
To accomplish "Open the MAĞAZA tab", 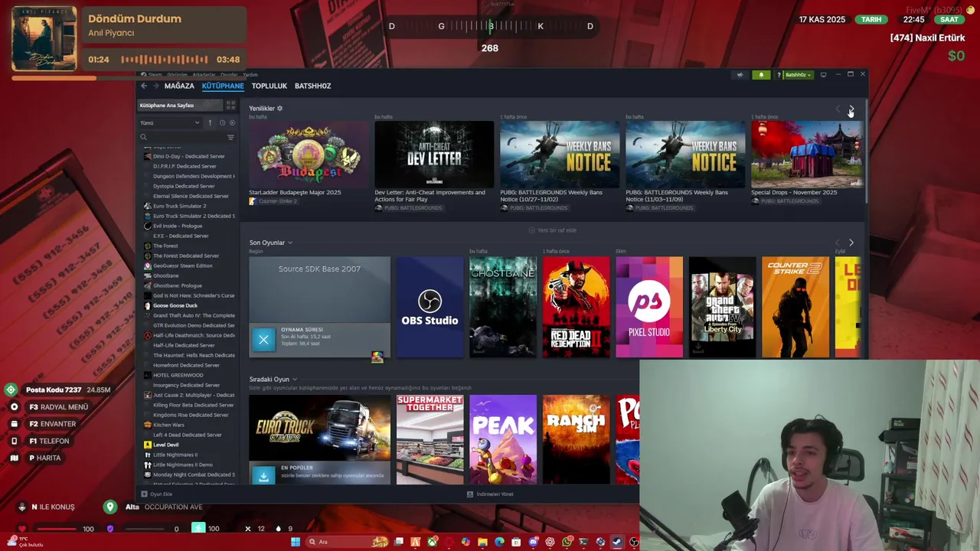I will [179, 86].
